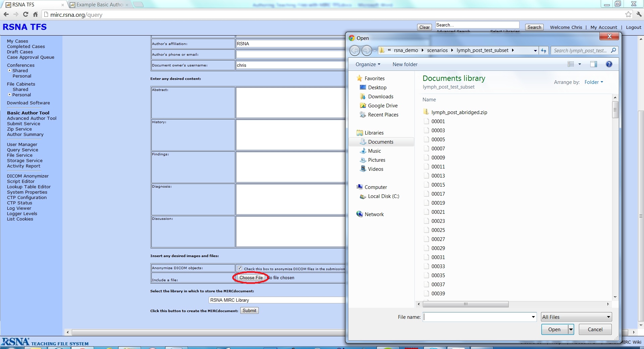Screen dimensions: 644x349
Task: Click the author's phone or email field
Action: (291, 54)
